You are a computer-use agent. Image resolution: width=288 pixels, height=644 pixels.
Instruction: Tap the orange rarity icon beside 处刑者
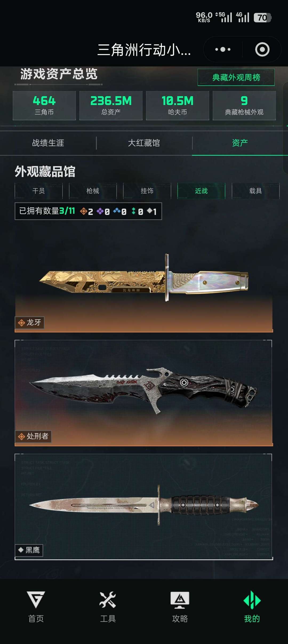[21, 436]
